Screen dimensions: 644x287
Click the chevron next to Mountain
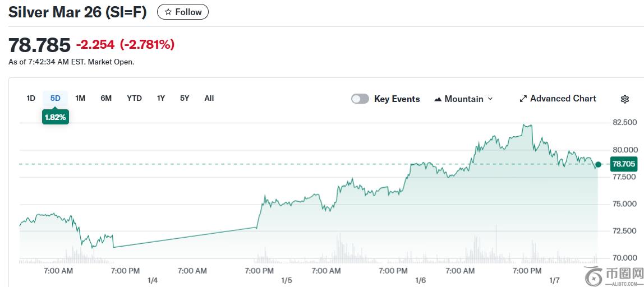(490, 99)
